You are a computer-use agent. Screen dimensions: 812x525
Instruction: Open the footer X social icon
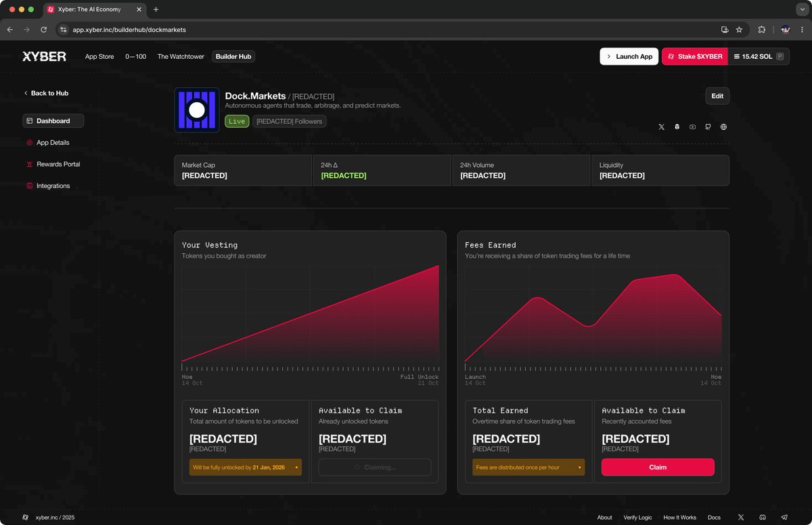tap(741, 518)
